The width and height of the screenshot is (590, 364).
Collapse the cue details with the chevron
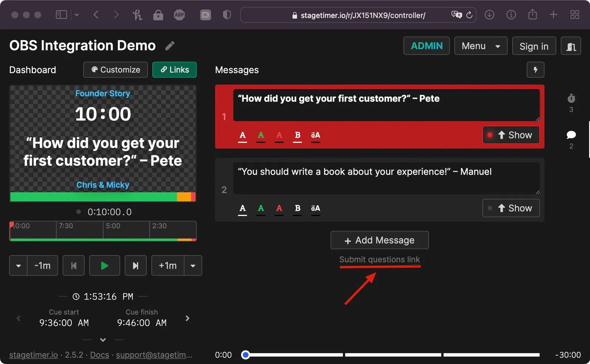pos(103,339)
